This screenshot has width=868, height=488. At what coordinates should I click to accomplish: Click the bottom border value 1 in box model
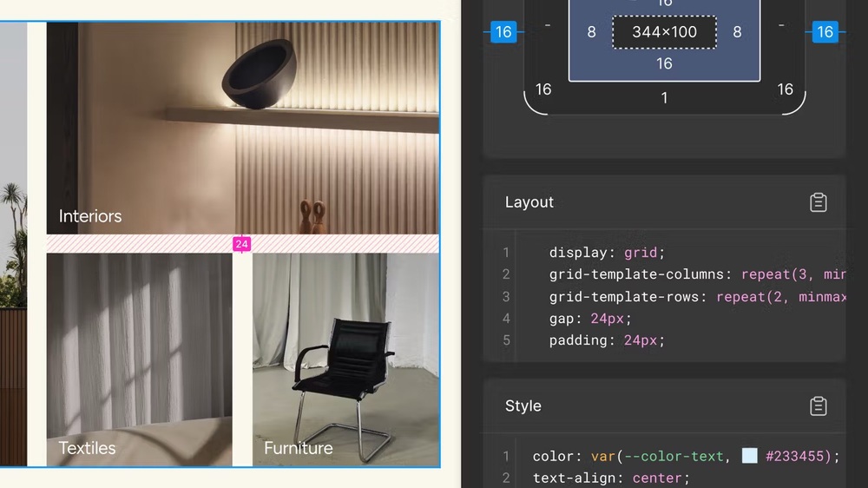click(664, 98)
